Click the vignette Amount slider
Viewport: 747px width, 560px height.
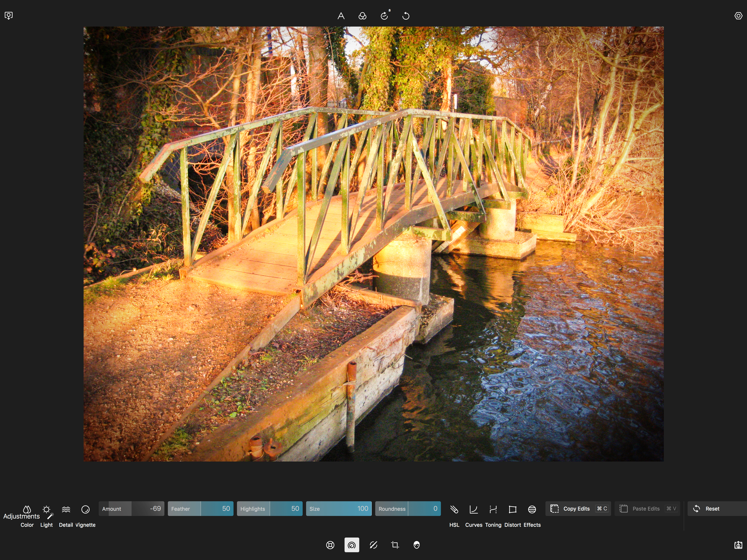tap(131, 509)
